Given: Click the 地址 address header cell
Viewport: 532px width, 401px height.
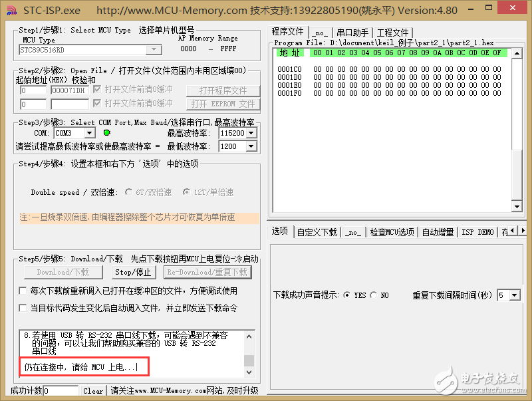Looking at the screenshot, I should [x=290, y=53].
